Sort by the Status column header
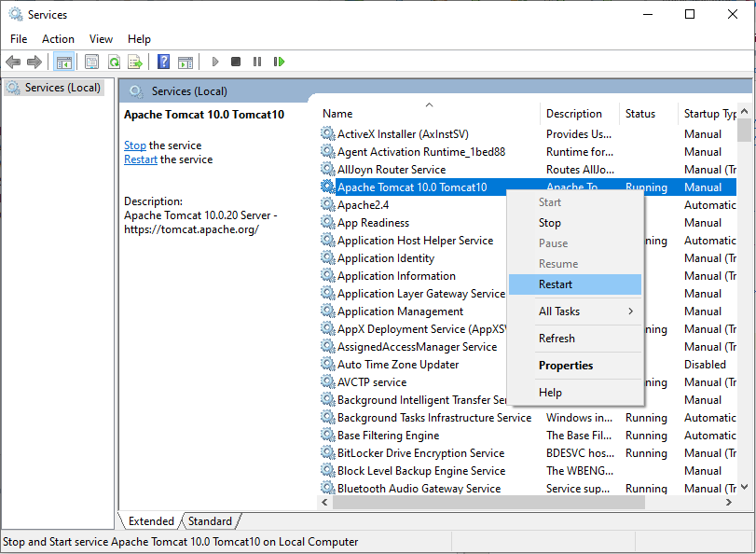 click(x=649, y=114)
